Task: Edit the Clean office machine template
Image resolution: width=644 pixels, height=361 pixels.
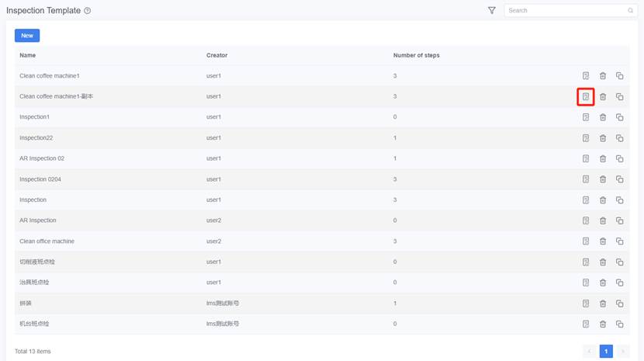Action: click(586, 241)
